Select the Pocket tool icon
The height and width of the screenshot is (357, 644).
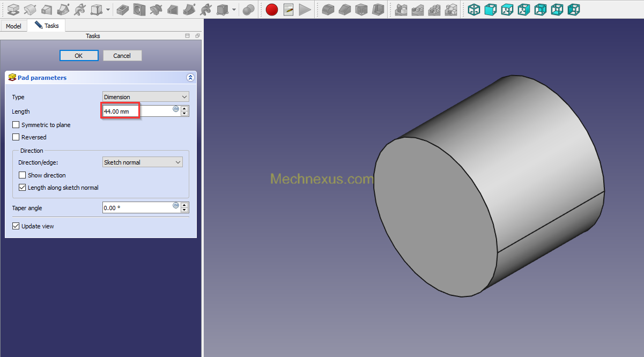(123, 9)
